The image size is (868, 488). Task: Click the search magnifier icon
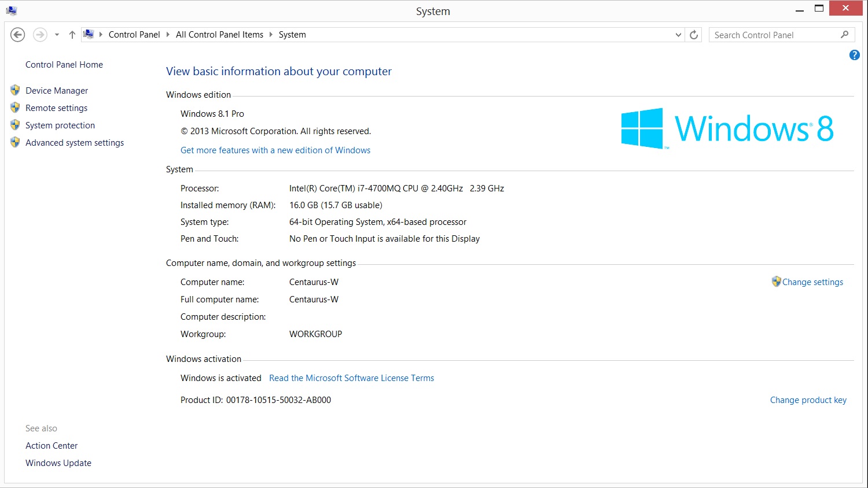tap(845, 35)
